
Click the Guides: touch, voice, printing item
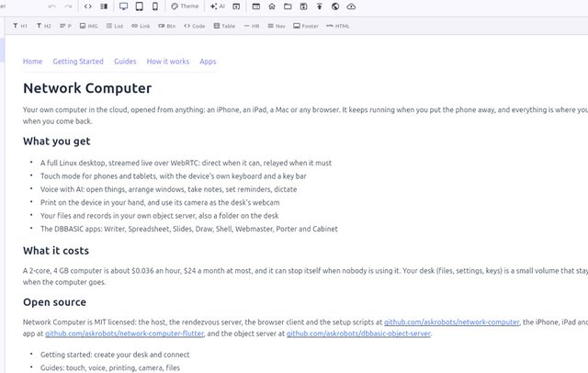[110, 367]
